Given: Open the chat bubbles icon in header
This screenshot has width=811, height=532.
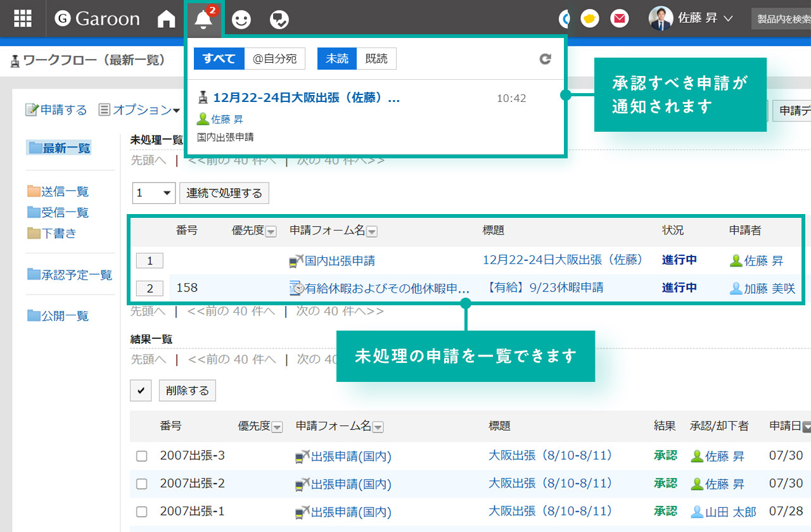Looking at the screenshot, I should click(279, 20).
